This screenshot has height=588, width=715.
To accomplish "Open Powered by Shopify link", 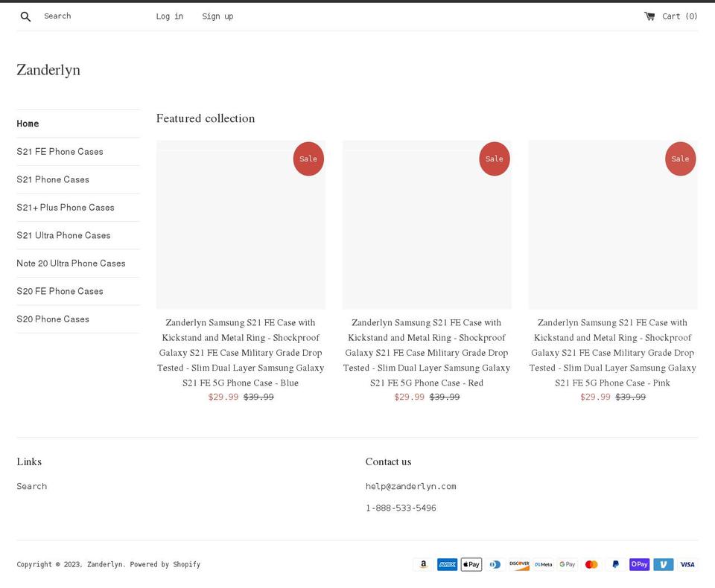I will (x=165, y=564).
